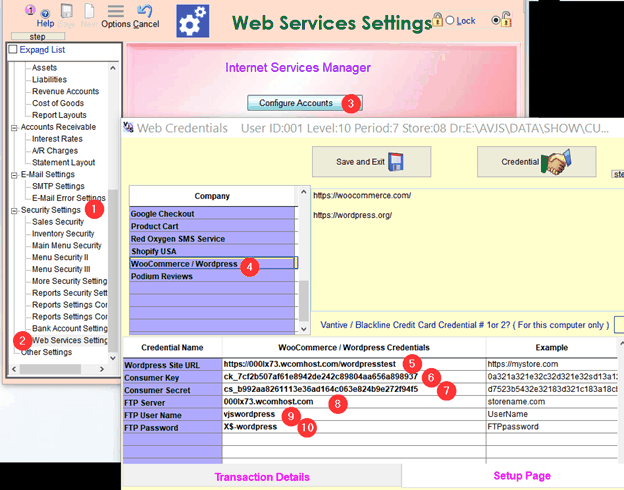Collapse the E-Mail Settings tree node
Screen dimensions: 624x490
point(14,175)
